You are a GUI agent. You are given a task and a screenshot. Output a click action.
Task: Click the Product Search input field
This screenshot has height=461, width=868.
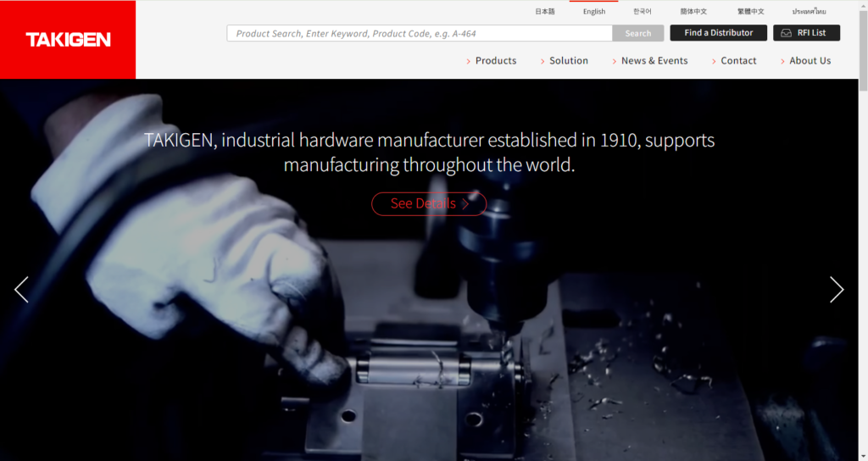click(419, 33)
